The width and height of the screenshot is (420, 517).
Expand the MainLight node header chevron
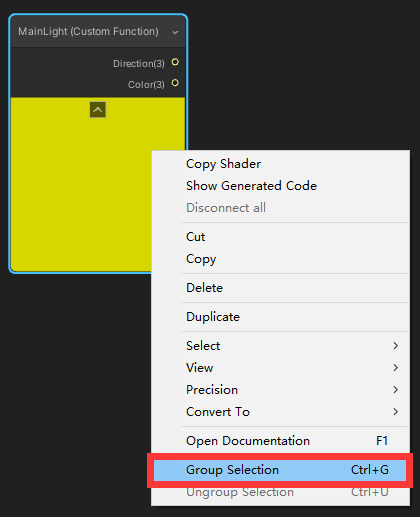(175, 32)
